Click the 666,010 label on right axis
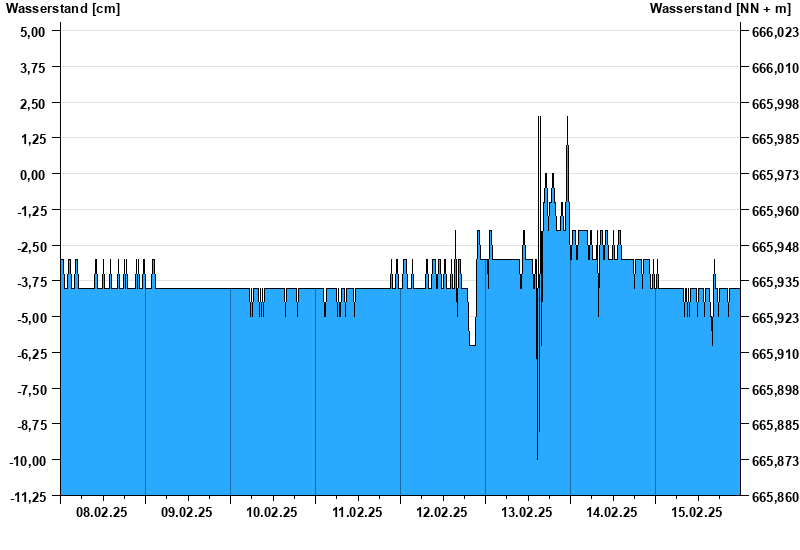The width and height of the screenshot is (800, 550). [x=776, y=68]
